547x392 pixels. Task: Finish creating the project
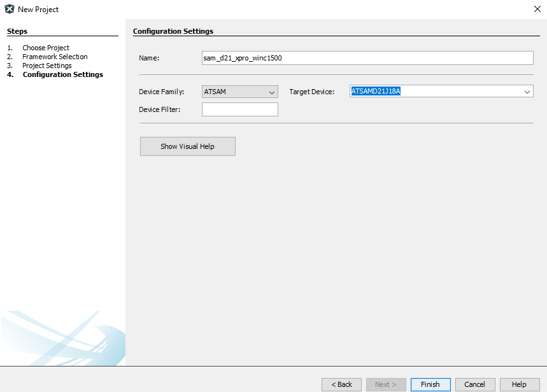[x=430, y=384]
